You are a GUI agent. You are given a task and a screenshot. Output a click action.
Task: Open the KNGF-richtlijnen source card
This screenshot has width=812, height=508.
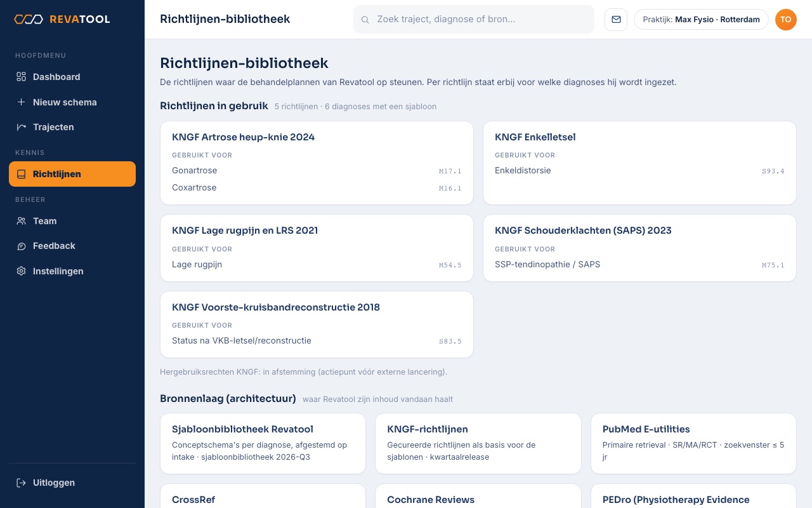pos(478,444)
